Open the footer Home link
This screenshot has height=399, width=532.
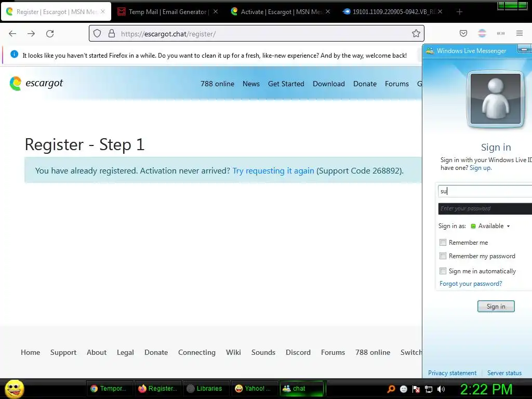coord(30,353)
